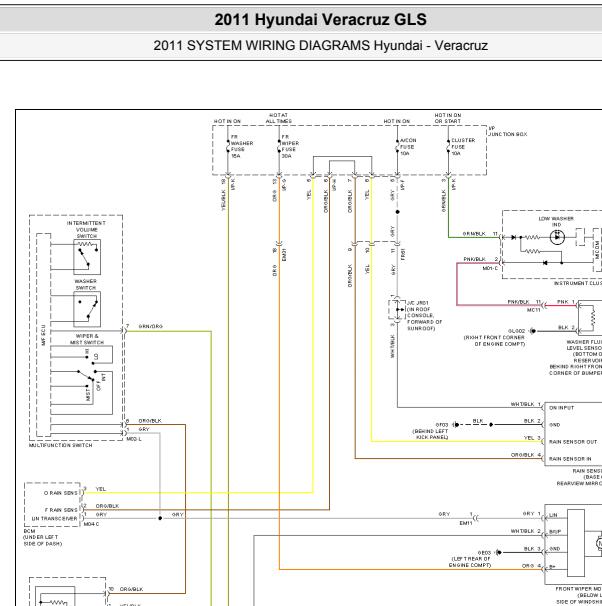Screen dimensions: 602x606
Task: Click the vertical 'MF ECU' label
Action: 43,335
